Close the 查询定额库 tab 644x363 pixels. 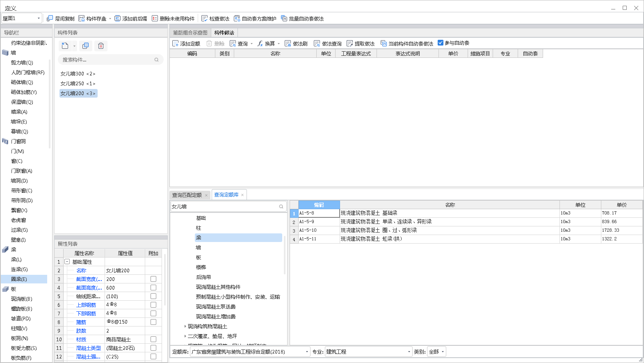(x=242, y=195)
